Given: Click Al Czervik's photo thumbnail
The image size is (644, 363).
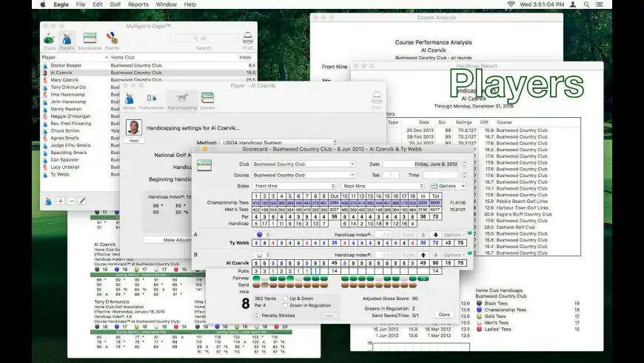Looking at the screenshot, I should click(x=134, y=128).
